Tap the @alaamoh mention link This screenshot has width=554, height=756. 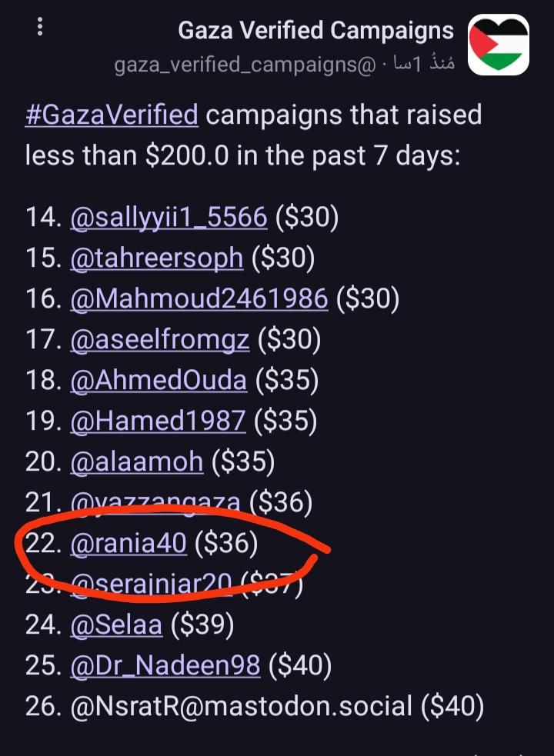point(136,461)
